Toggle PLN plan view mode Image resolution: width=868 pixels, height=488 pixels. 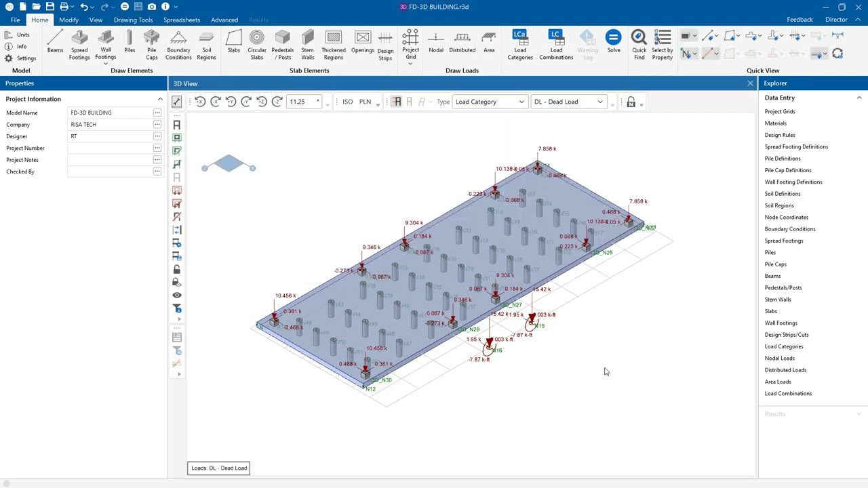pos(365,102)
